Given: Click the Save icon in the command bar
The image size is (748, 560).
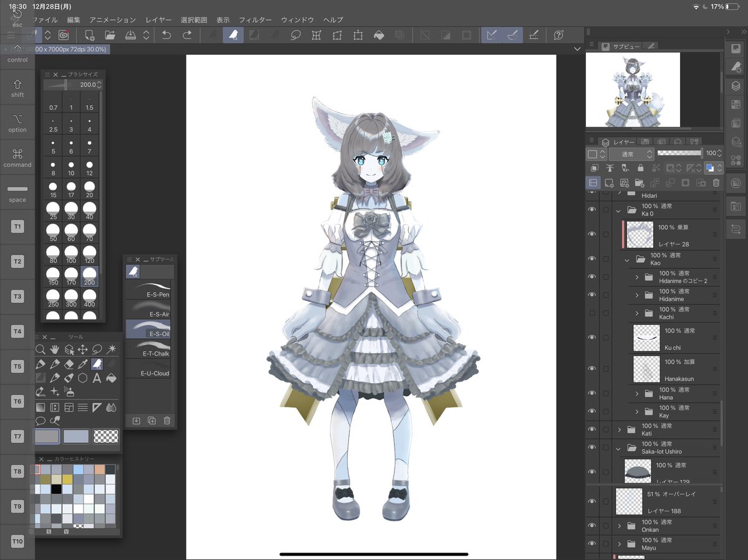Looking at the screenshot, I should tap(131, 35).
